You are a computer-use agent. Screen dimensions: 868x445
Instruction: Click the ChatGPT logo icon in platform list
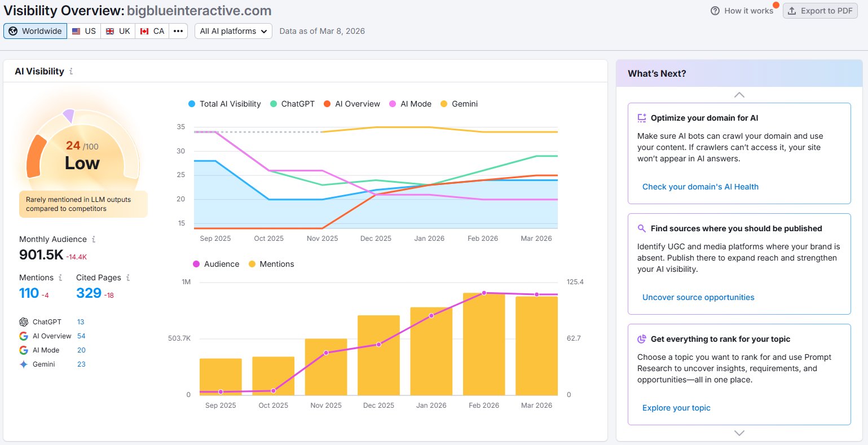tap(24, 322)
